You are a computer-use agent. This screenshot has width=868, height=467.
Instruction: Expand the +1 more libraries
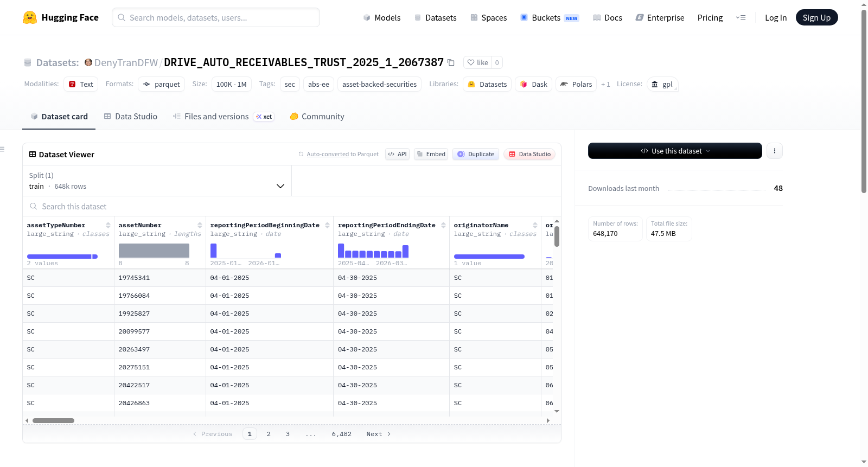tap(605, 84)
